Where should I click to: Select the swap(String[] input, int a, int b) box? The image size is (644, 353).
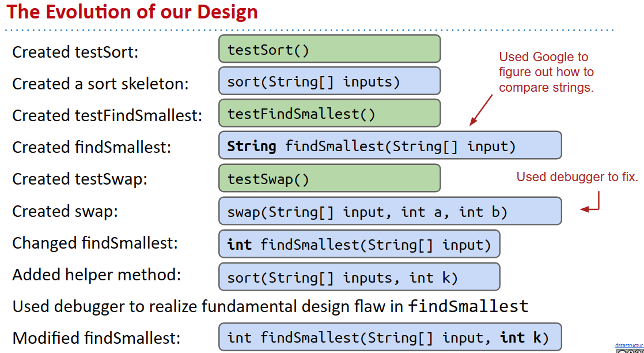pos(389,211)
